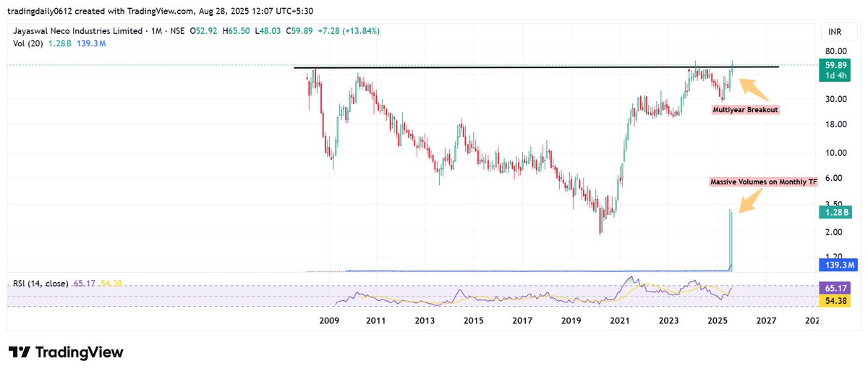Click the 2023 time axis label

668,320
